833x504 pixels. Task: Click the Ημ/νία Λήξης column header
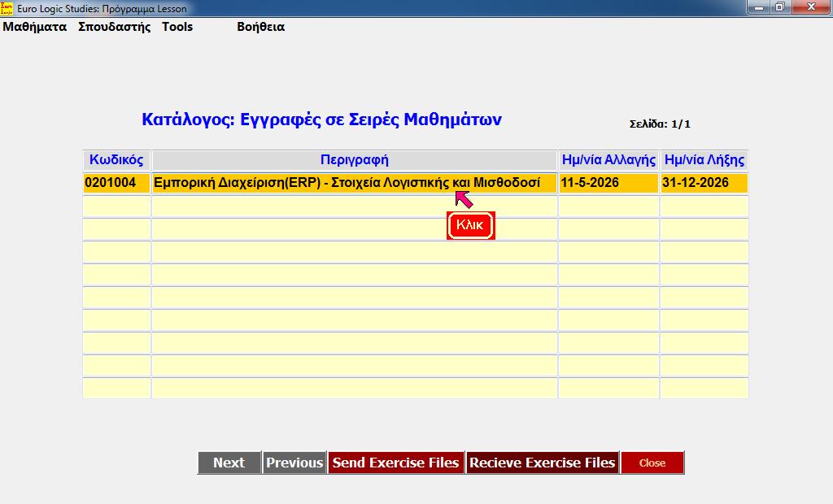pyautogui.click(x=704, y=160)
